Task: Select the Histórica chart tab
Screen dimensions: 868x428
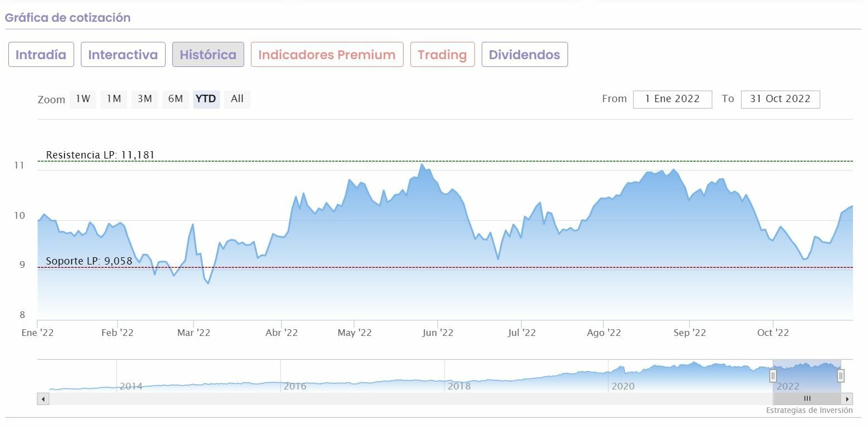Action: (208, 55)
